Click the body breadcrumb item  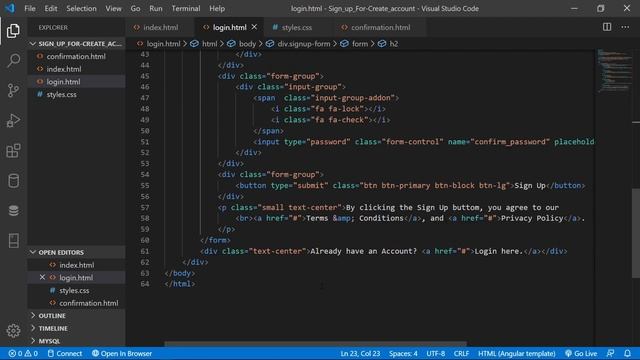[242, 44]
